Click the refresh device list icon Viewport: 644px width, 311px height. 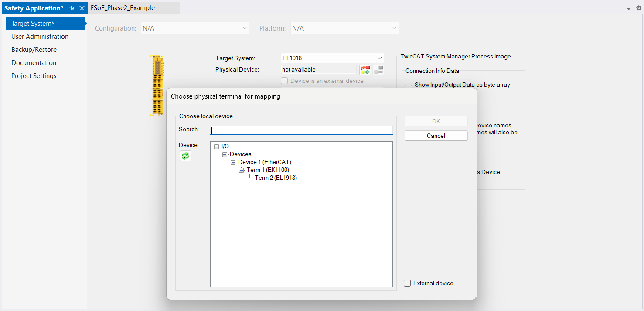(185, 156)
